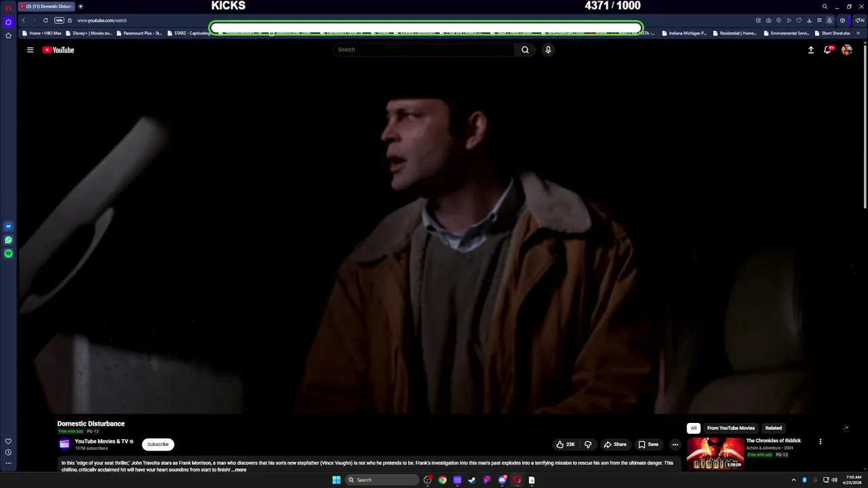Open the YouTube hamburger guide menu
Screen dimensions: 868x488
(x=30, y=49)
